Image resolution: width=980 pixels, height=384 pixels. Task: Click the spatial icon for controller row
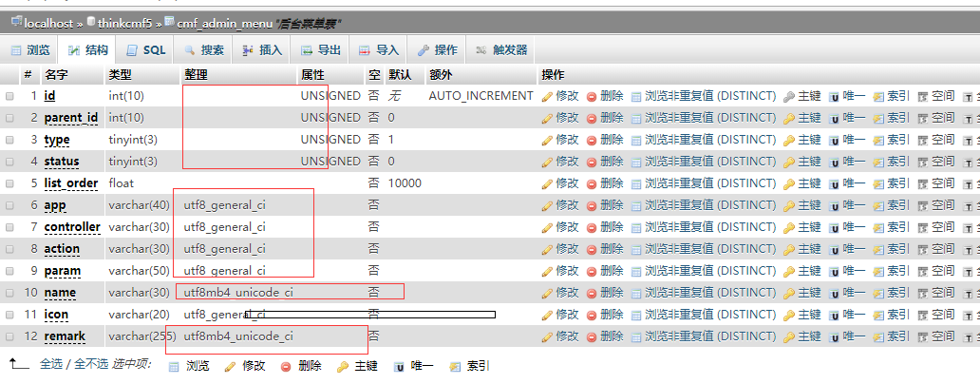[x=923, y=228]
